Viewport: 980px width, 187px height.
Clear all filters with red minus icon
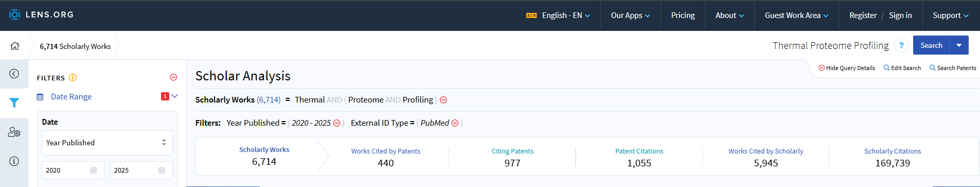tap(173, 77)
